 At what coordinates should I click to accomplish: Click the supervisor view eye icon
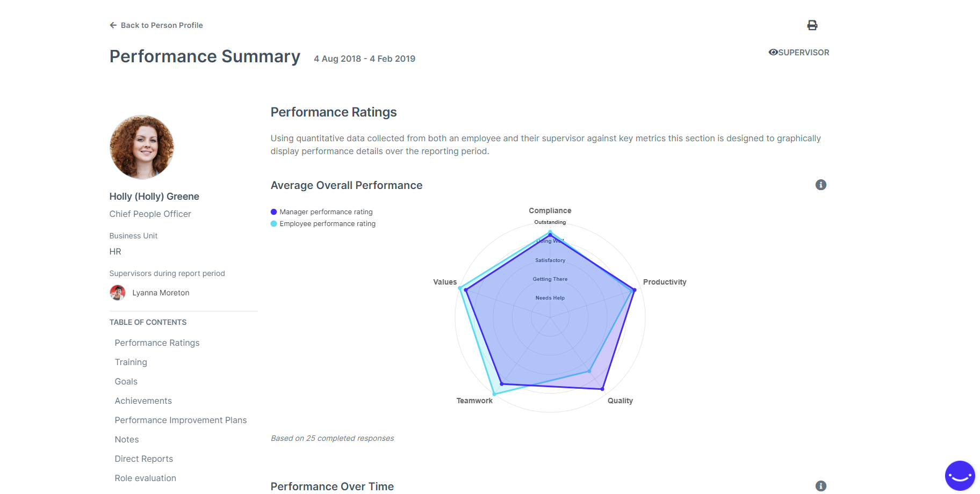coord(773,52)
